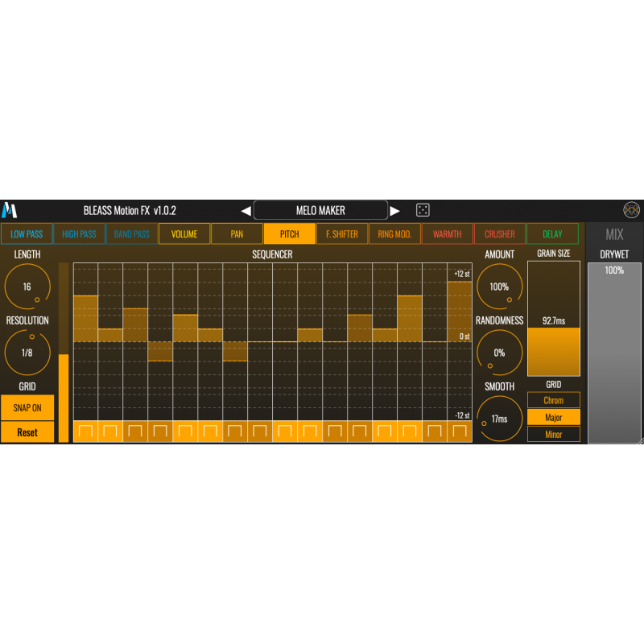Switch to the PITCH tab

pyautogui.click(x=288, y=233)
